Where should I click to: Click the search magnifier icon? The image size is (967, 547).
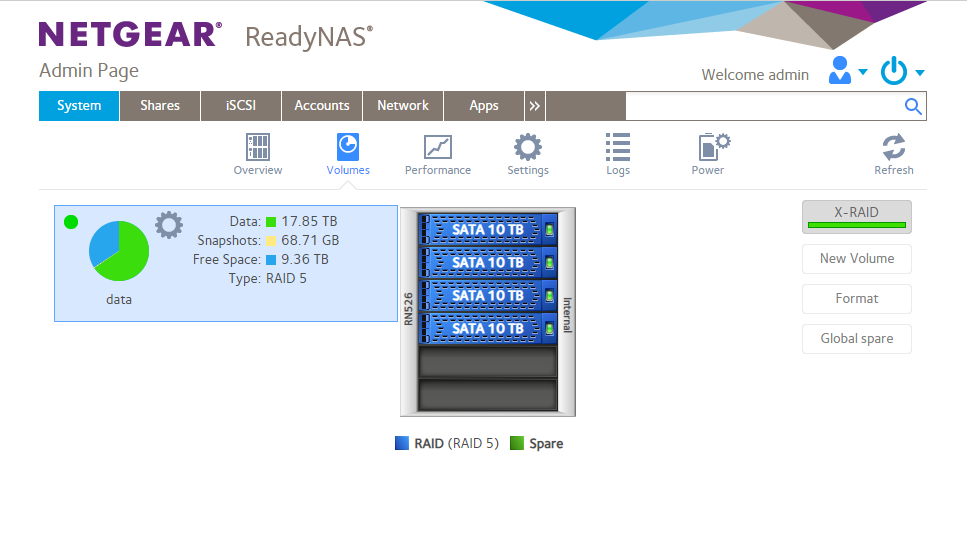coord(913,106)
